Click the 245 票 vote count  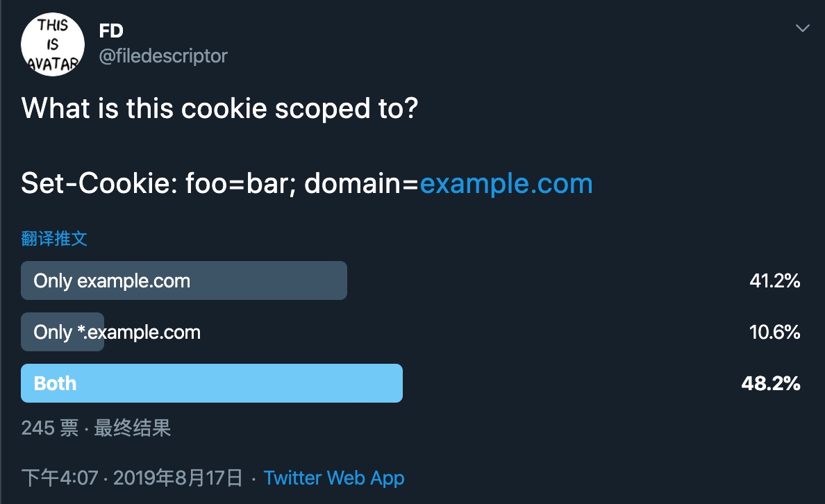(50, 428)
